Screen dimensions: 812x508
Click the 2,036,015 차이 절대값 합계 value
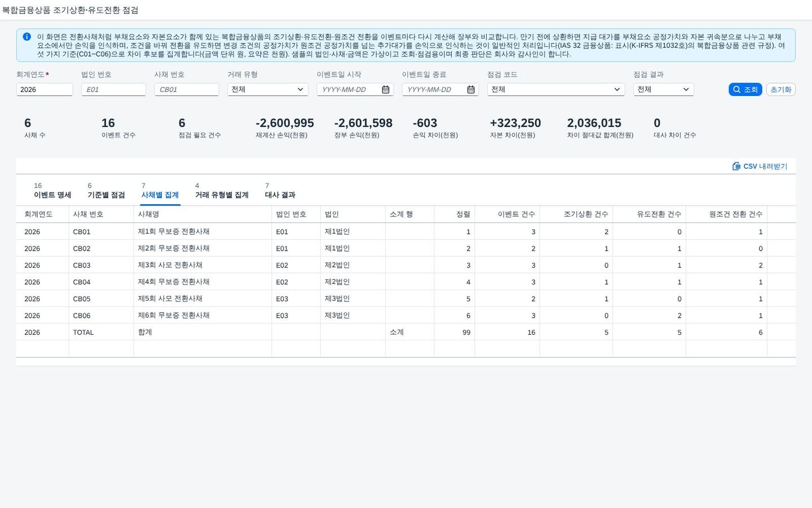[594, 123]
